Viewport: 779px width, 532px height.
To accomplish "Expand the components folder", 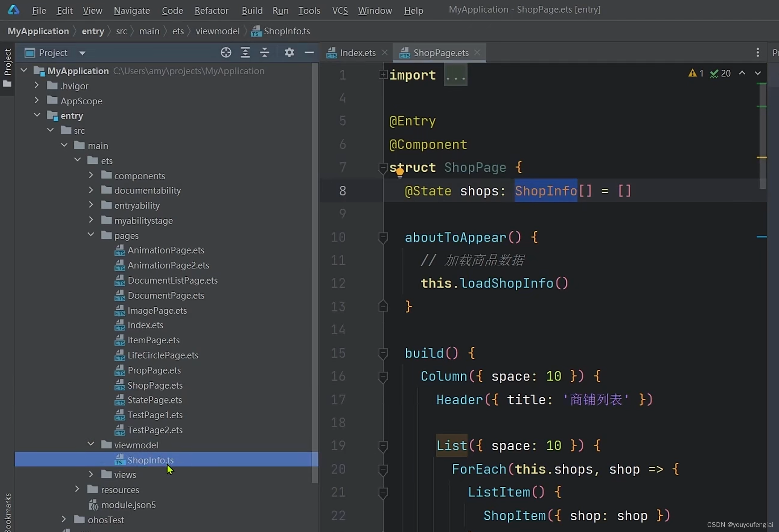I will click(x=91, y=175).
